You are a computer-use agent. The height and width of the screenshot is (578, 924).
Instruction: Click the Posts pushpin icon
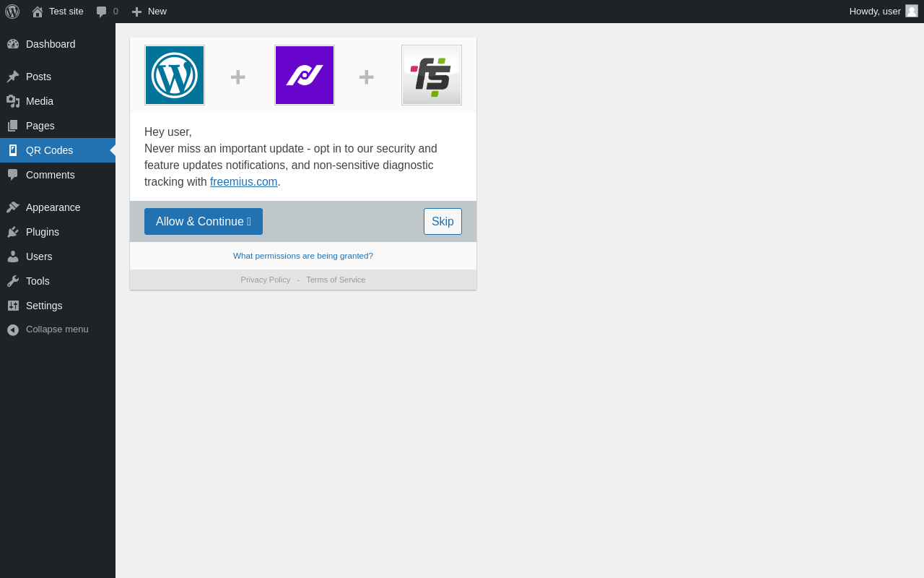pyautogui.click(x=13, y=77)
